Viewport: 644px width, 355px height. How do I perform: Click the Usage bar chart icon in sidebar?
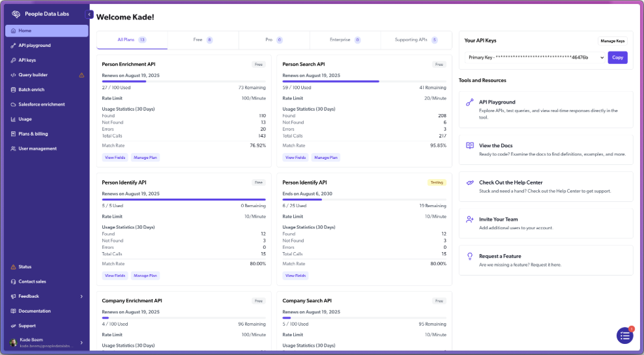coord(13,119)
